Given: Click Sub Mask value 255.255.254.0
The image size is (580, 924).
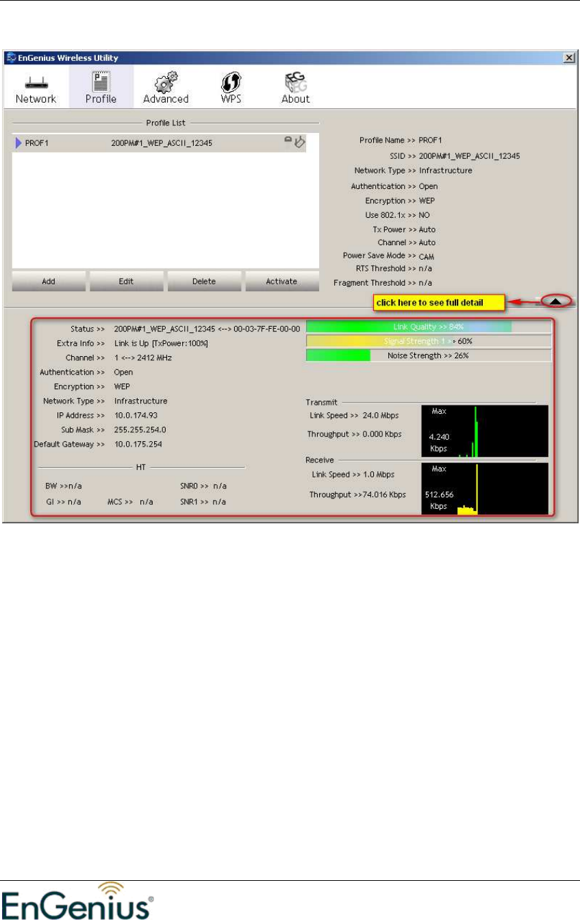Looking at the screenshot, I should pos(140,429).
